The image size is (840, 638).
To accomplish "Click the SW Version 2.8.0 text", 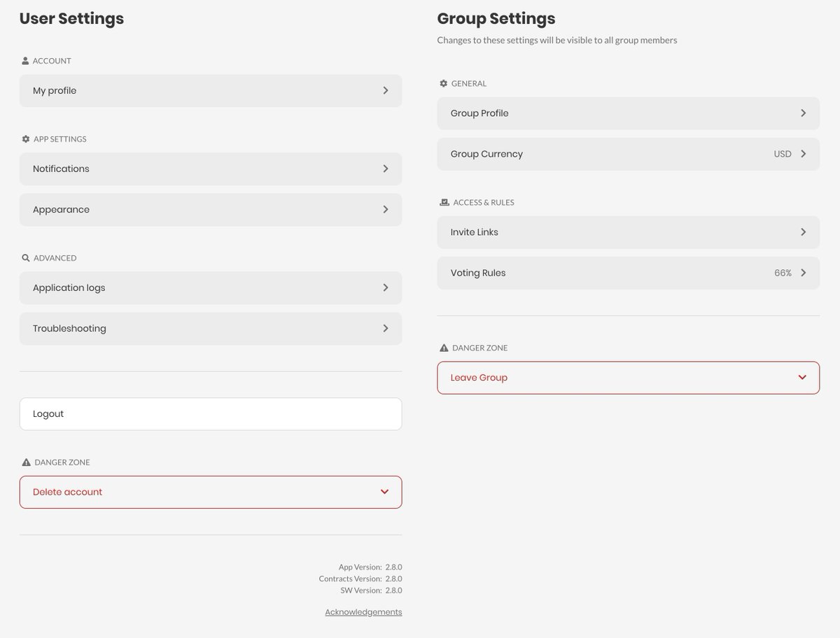I will 372,590.
